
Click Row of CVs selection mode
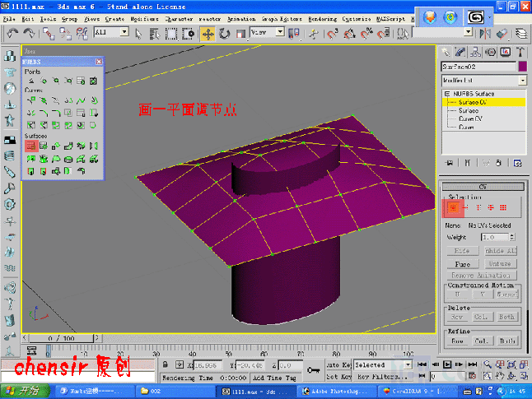[x=465, y=207]
